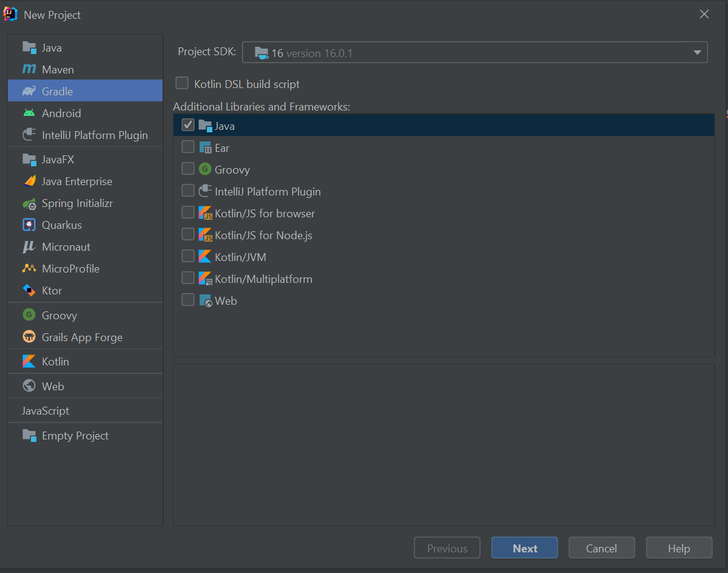728x573 pixels.
Task: Click the Spring Initializr leaf icon
Action: 29,203
